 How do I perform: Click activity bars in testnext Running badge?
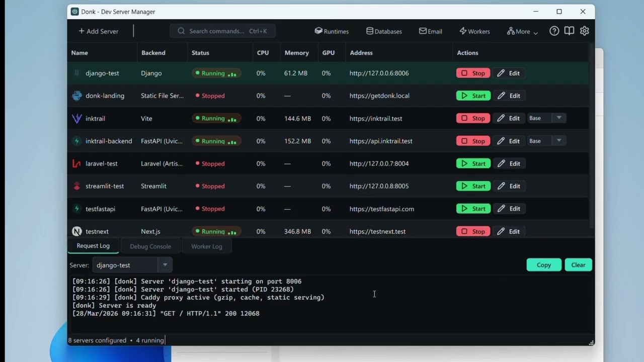[x=232, y=232]
